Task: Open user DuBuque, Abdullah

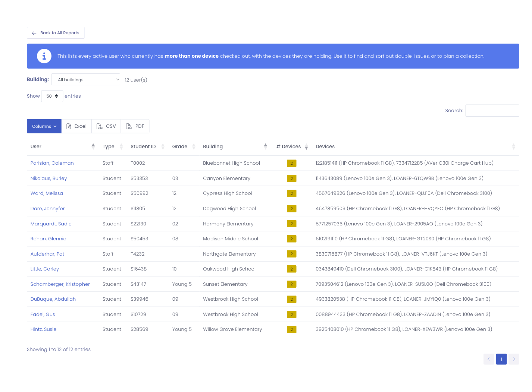Action: (53, 299)
